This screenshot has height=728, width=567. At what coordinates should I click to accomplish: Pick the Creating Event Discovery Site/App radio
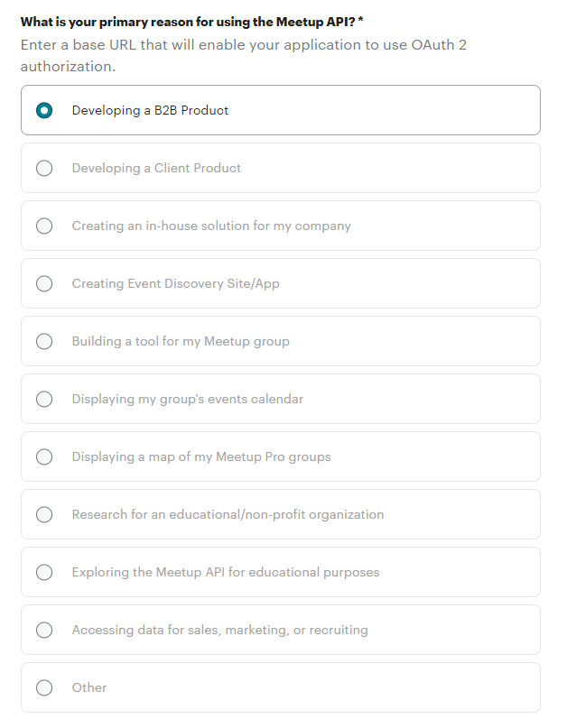44,283
